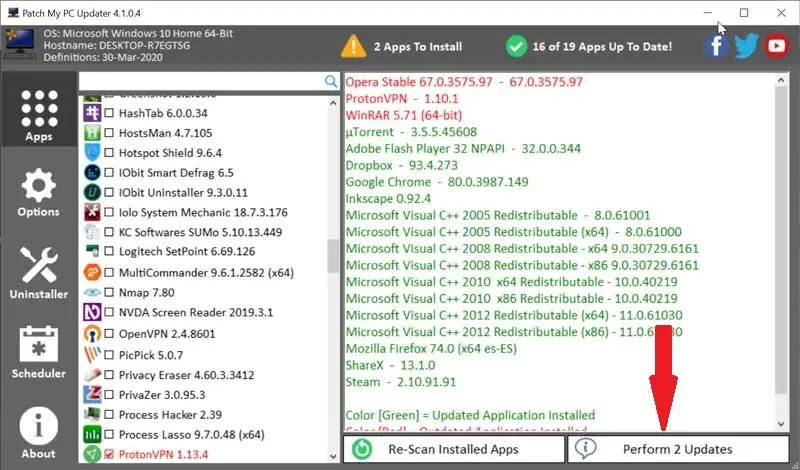Screen dimensions: 800x470
Task: Select the Steam 2.10.91.91 entry
Action: [x=401, y=382]
